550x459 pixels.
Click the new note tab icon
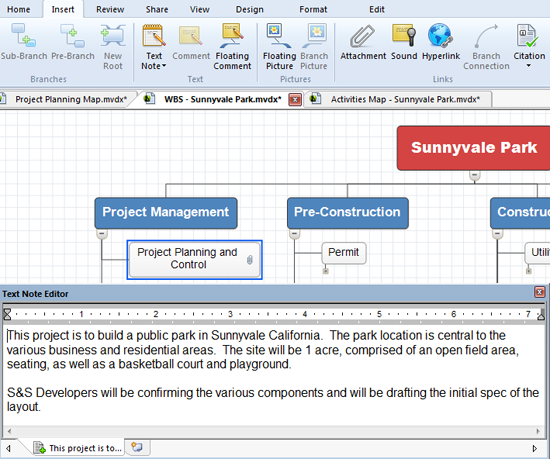(137, 447)
